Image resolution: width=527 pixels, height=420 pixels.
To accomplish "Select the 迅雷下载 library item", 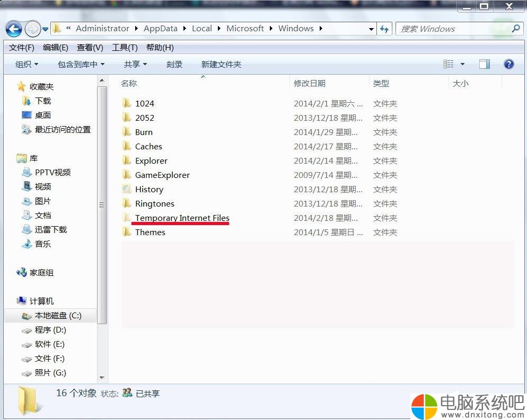I will [50, 230].
